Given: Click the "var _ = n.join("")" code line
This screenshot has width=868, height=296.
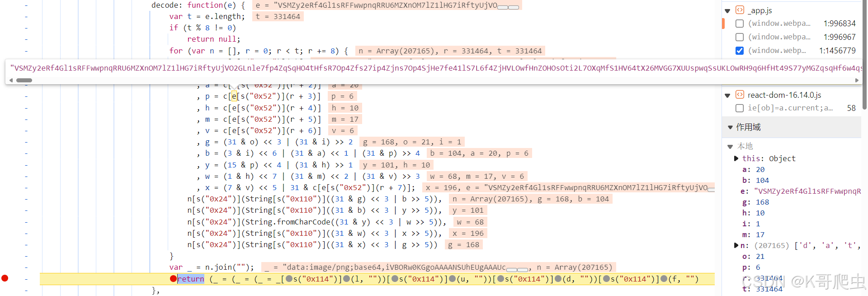Looking at the screenshot, I should click(212, 267).
